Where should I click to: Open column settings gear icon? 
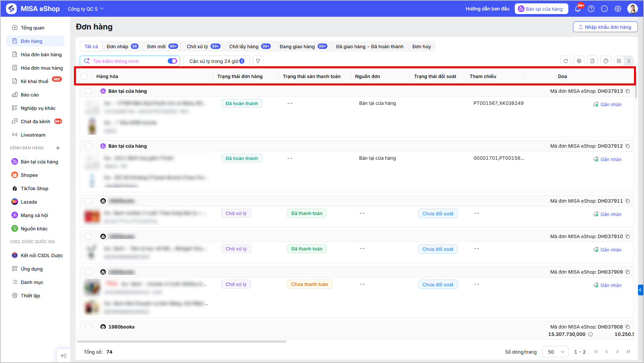point(579,61)
